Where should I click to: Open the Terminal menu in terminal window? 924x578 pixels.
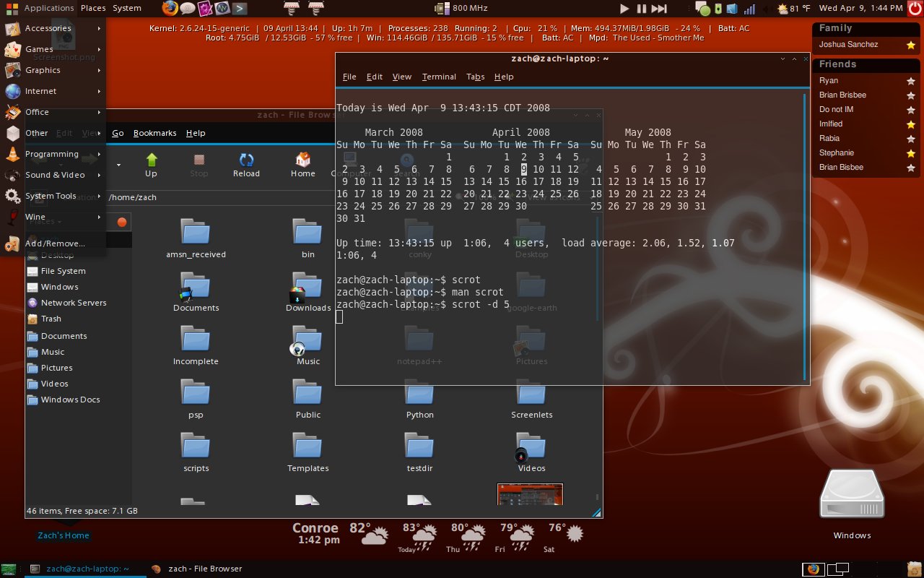click(x=439, y=77)
